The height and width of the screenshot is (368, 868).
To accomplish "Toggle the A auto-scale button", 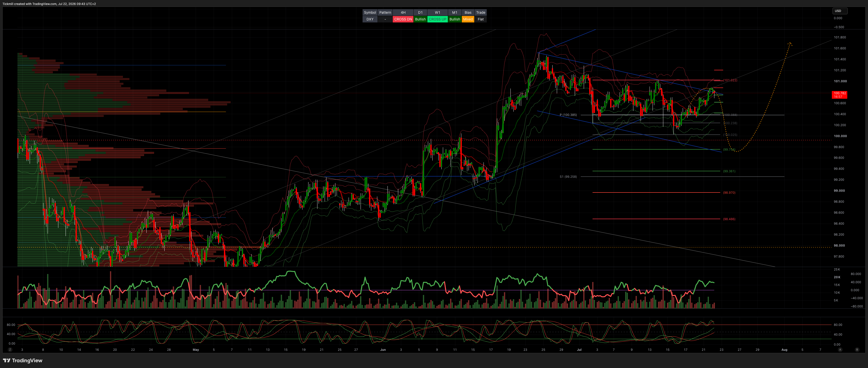I will (840, 350).
